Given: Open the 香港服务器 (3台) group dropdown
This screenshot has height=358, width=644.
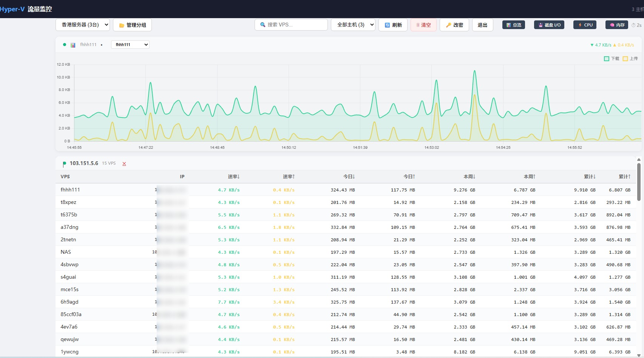Looking at the screenshot, I should (83, 25).
